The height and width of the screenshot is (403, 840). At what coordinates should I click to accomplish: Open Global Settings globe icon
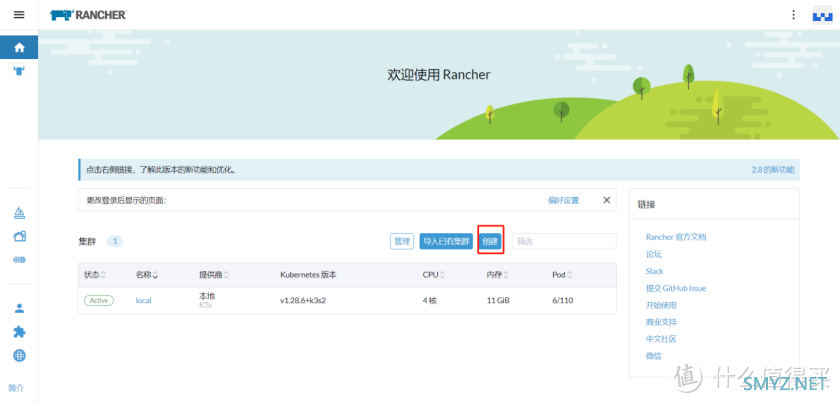[x=19, y=356]
